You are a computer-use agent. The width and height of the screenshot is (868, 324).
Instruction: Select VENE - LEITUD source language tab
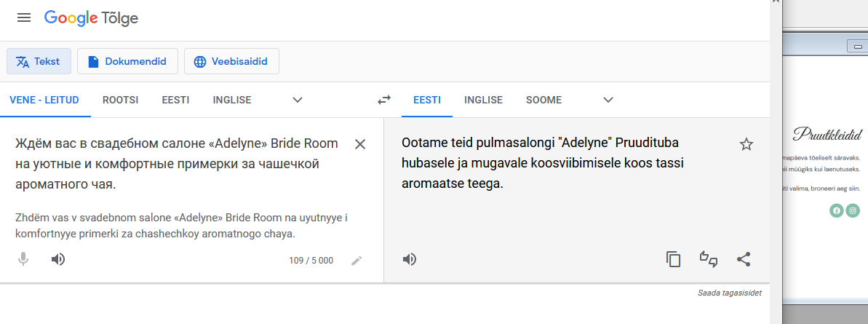click(x=45, y=100)
